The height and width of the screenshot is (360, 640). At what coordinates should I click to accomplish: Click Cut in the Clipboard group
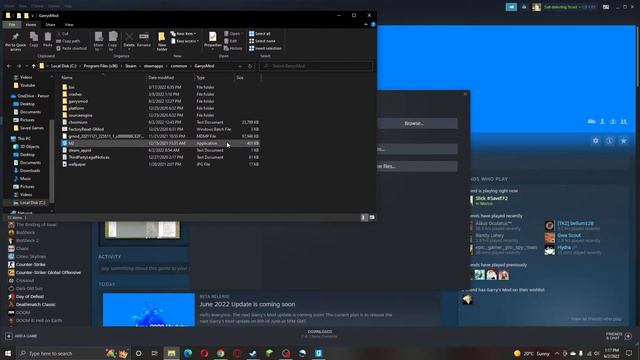coord(62,34)
